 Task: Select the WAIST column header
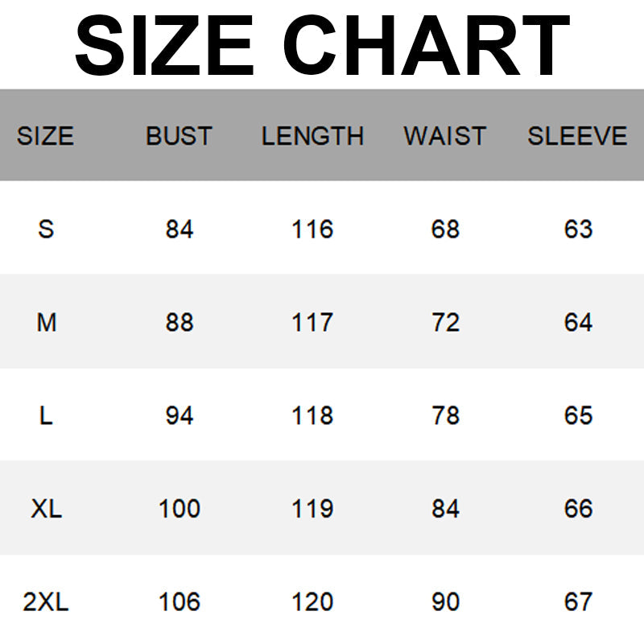445,136
